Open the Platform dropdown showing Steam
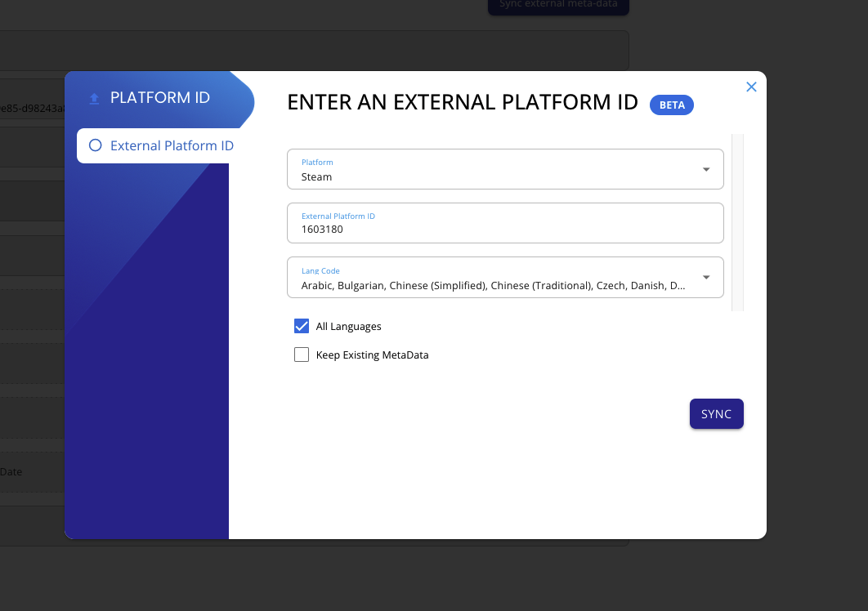868x611 pixels. 505,169
